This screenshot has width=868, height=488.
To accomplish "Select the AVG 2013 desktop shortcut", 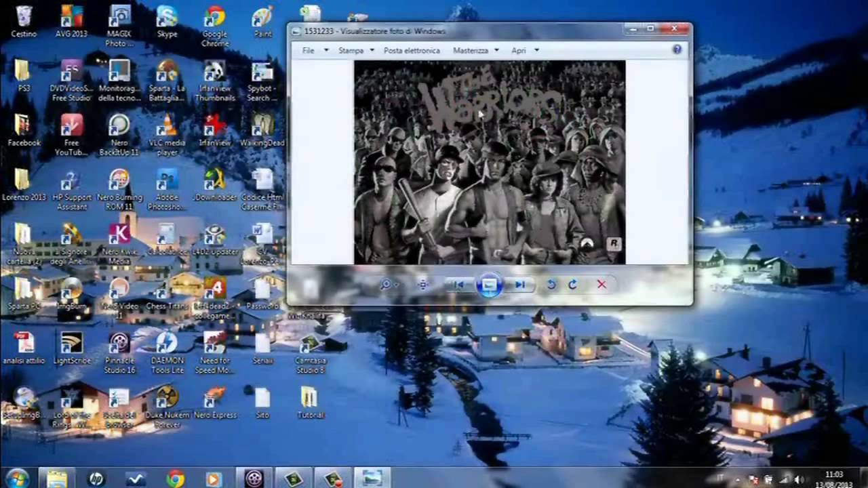I will pyautogui.click(x=71, y=22).
